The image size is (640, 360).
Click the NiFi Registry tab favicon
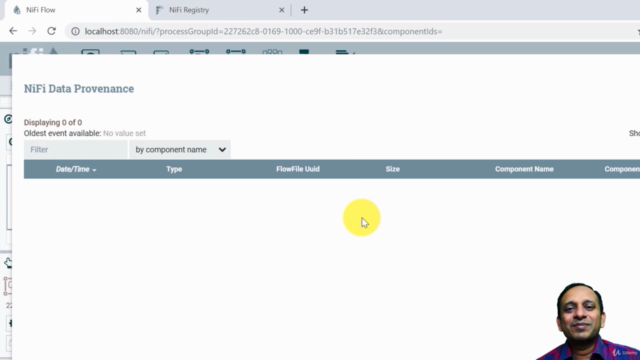159,10
